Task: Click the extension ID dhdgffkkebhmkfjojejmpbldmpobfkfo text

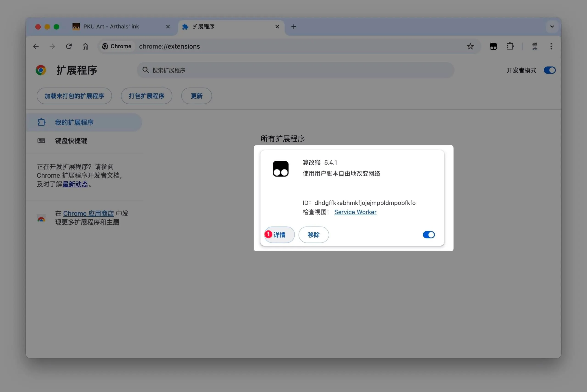Action: coord(365,203)
